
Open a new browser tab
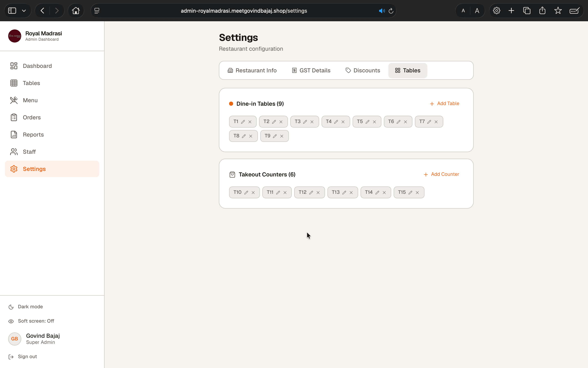511,11
